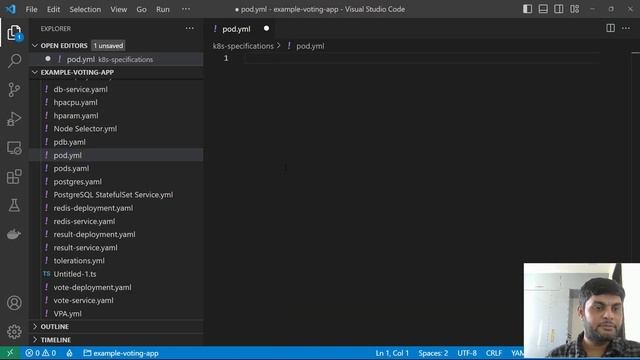Open Node Selector.yml file
Image resolution: width=640 pixels, height=360 pixels.
[85, 129]
